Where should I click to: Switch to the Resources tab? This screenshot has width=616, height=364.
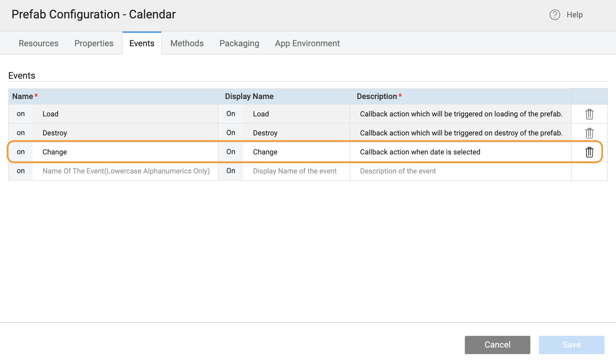38,43
